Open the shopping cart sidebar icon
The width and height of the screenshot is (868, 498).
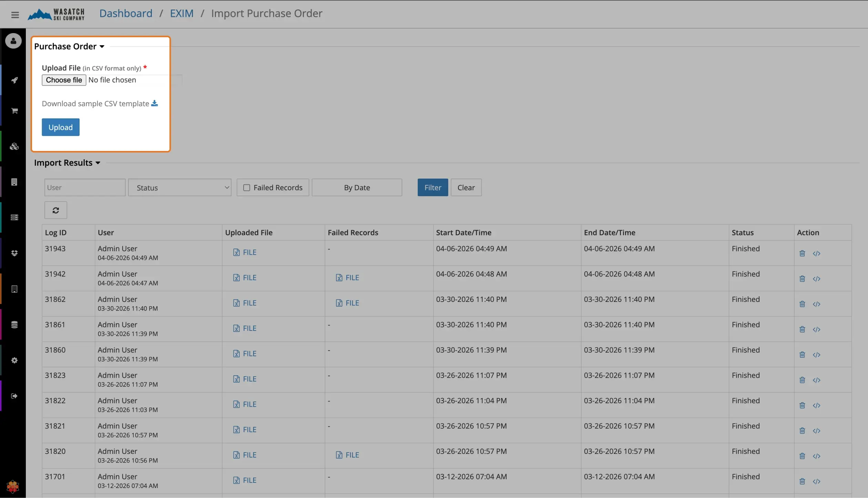coord(14,111)
